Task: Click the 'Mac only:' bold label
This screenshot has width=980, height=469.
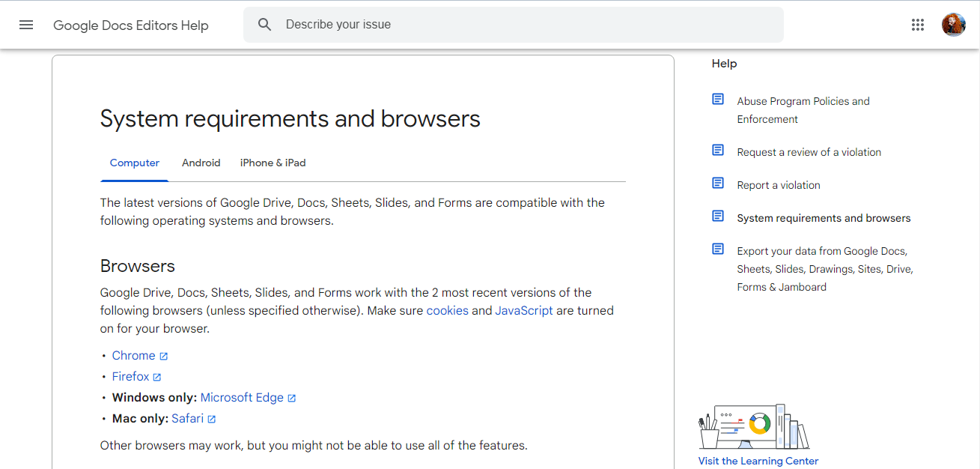Action: click(140, 419)
